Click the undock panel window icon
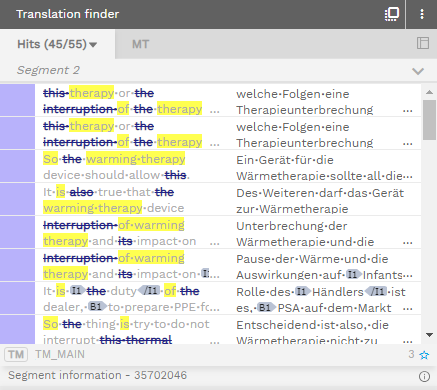Screen dimensions: 437x390 392,14
